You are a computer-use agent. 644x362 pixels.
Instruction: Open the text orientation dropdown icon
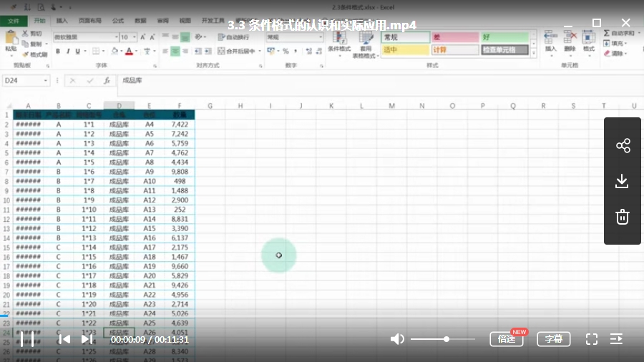(200, 37)
